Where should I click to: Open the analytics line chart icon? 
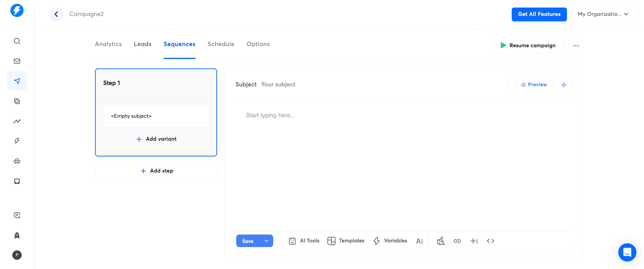(17, 121)
